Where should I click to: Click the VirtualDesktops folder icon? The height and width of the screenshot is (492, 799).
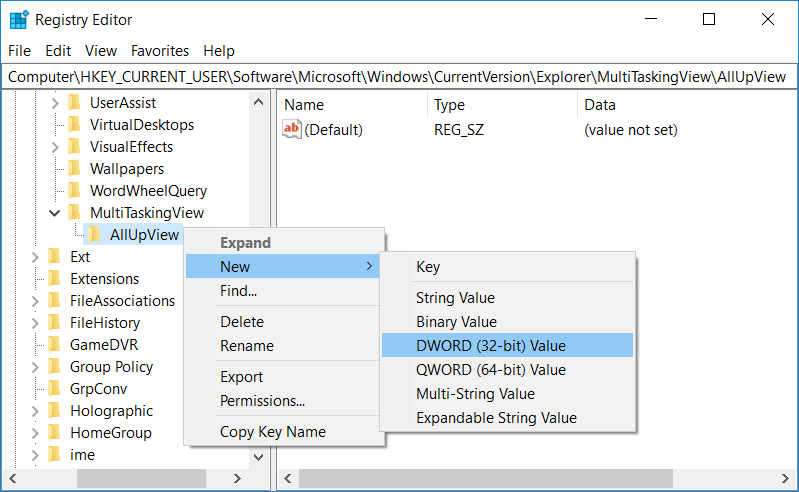coord(74,125)
